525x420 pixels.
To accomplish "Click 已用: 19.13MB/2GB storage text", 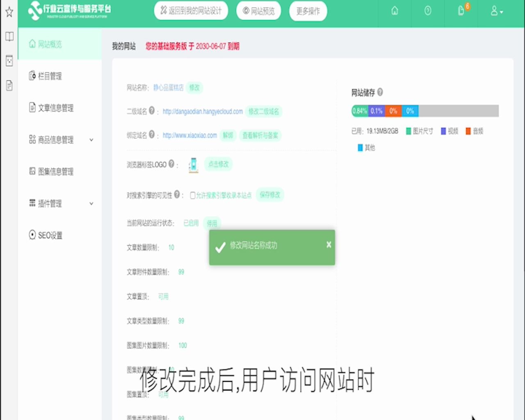I will point(375,131).
